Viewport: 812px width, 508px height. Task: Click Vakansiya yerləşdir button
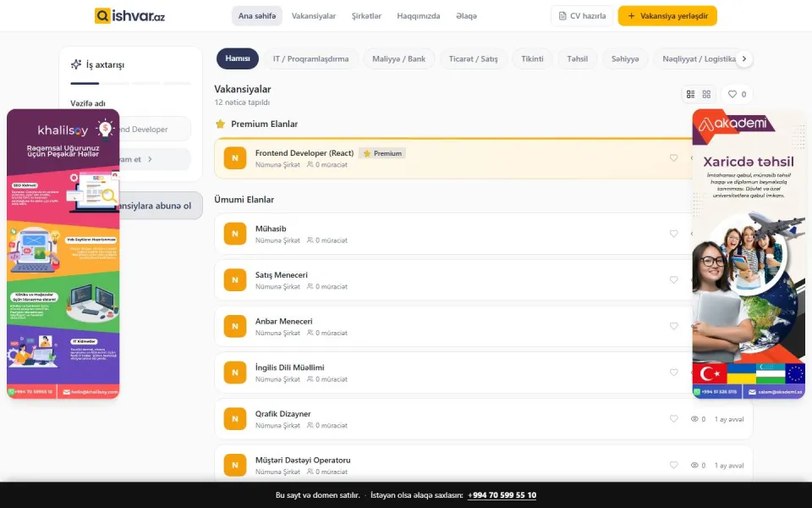[667, 16]
